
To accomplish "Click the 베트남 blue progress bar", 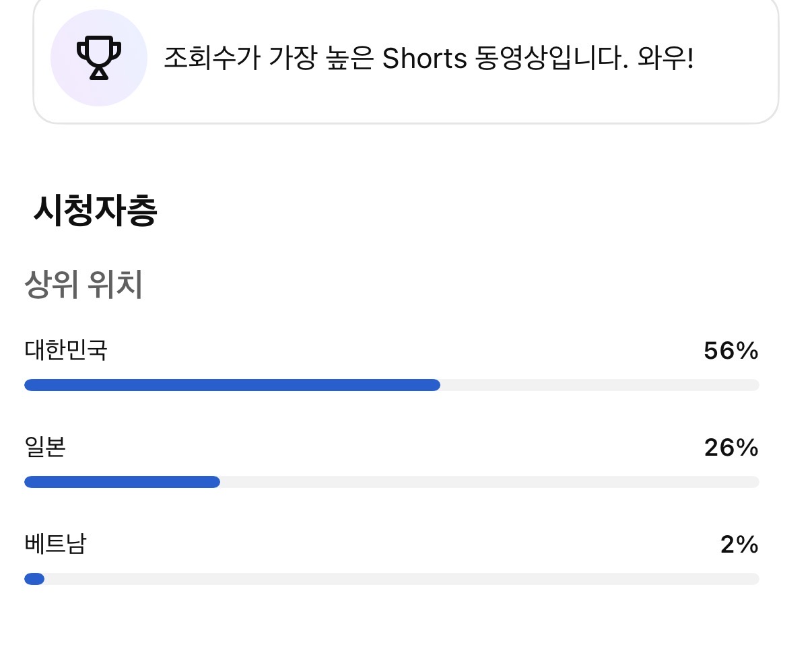I will click(34, 579).
